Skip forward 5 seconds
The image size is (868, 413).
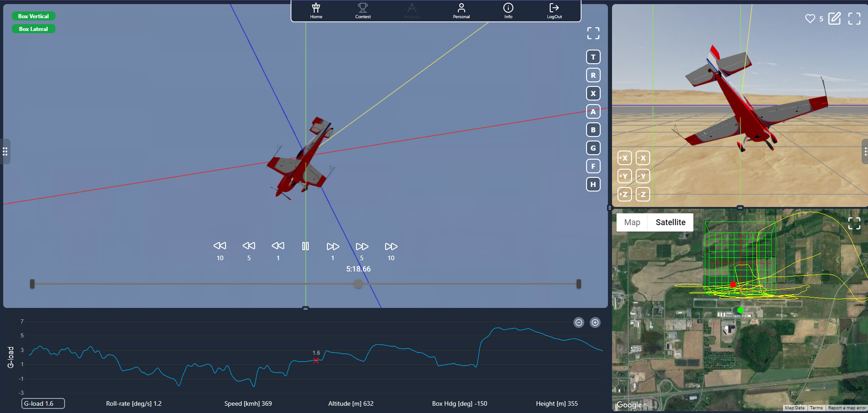(362, 246)
